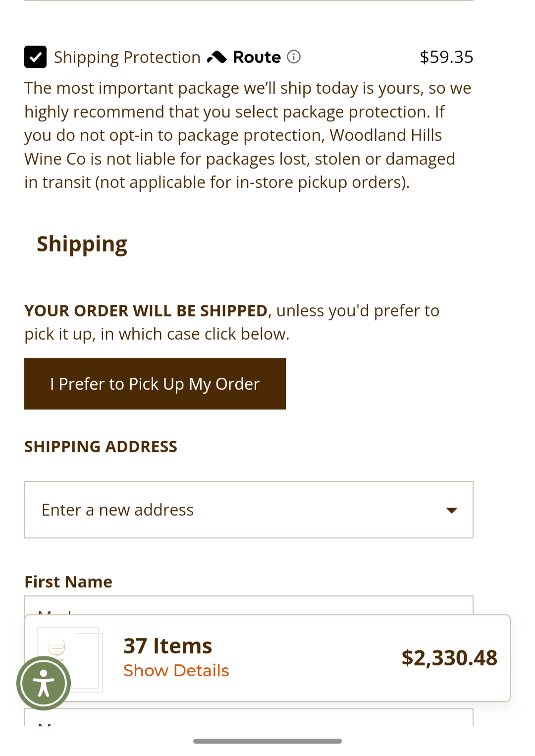535x756 pixels.
Task: Click the "37 Items" summary heading
Action: tap(167, 645)
